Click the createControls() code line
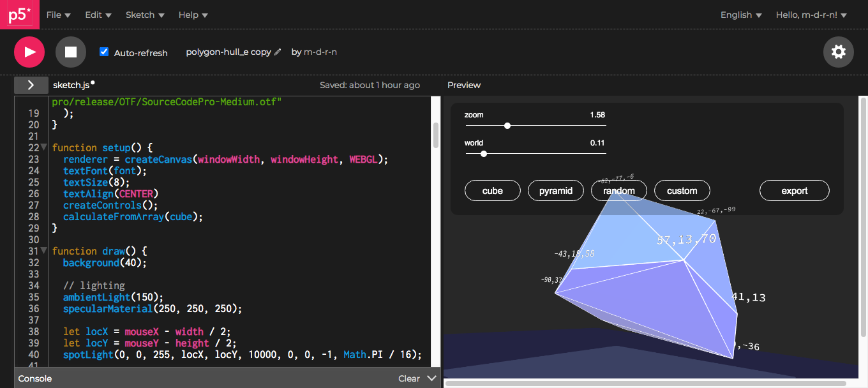This screenshot has width=868, height=388. click(110, 205)
